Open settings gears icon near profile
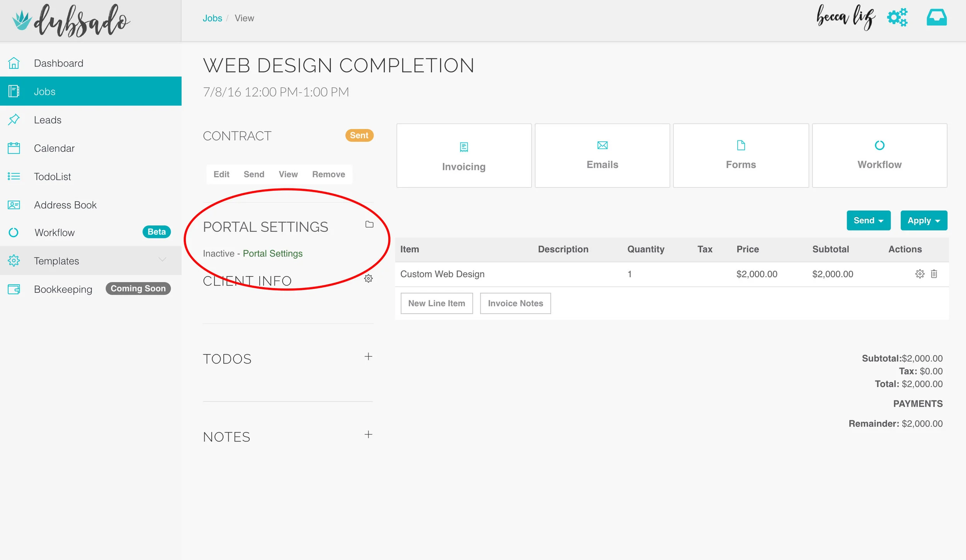 [897, 17]
